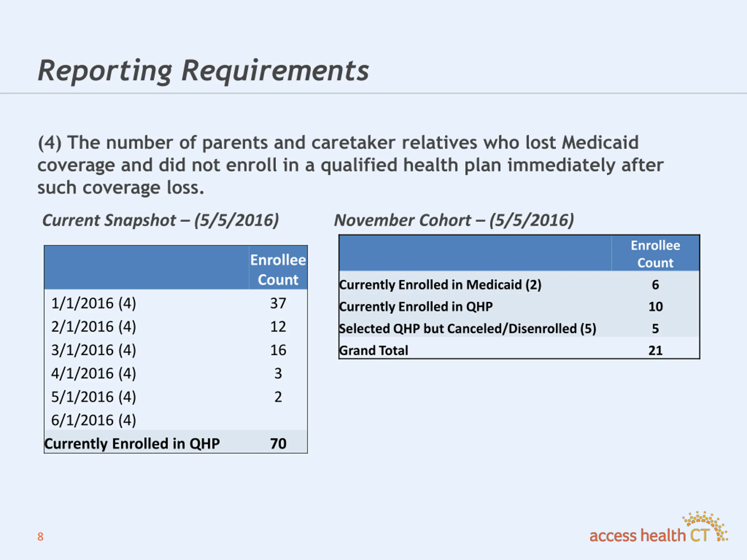Screen dimensions: 747x560
Task: Click slide page number 8
Action: coord(41,536)
